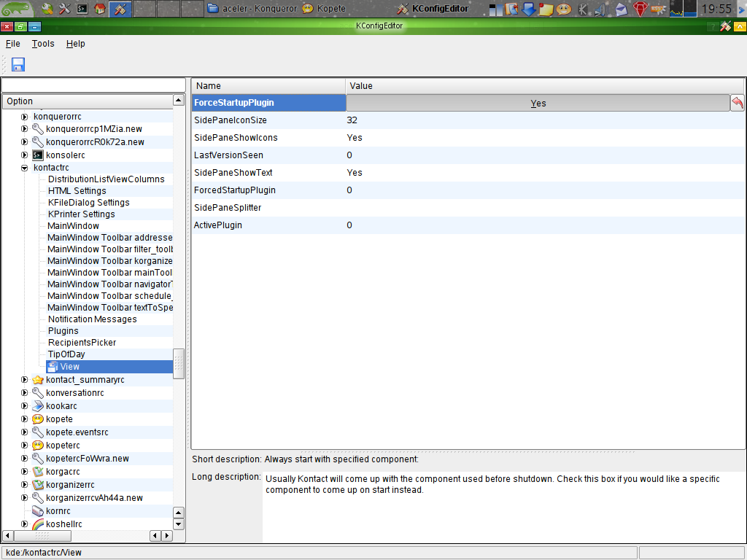Image resolution: width=747 pixels, height=560 pixels.
Task: Click the Long description text box
Action: tap(504, 507)
